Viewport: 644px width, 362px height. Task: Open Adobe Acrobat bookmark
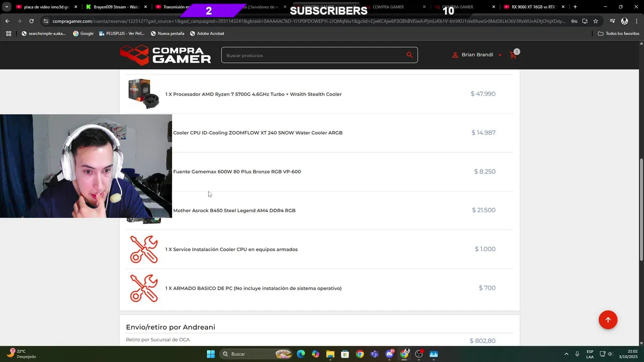[207, 33]
